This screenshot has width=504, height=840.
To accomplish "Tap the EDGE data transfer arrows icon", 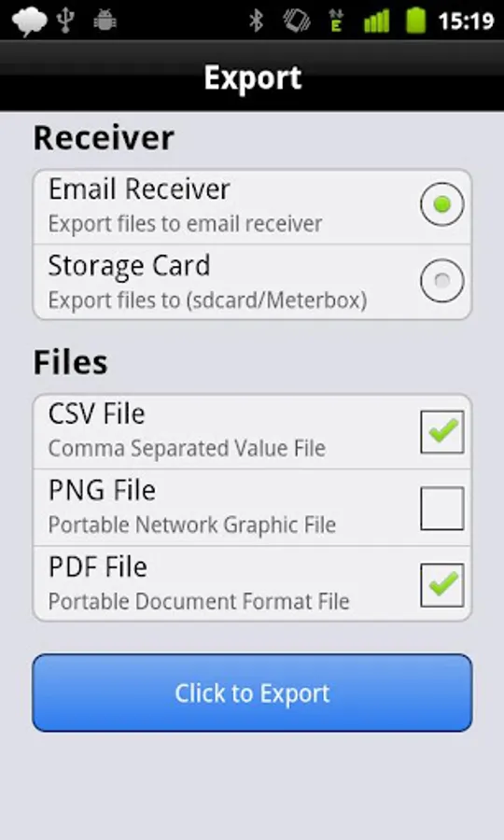I will click(x=336, y=21).
